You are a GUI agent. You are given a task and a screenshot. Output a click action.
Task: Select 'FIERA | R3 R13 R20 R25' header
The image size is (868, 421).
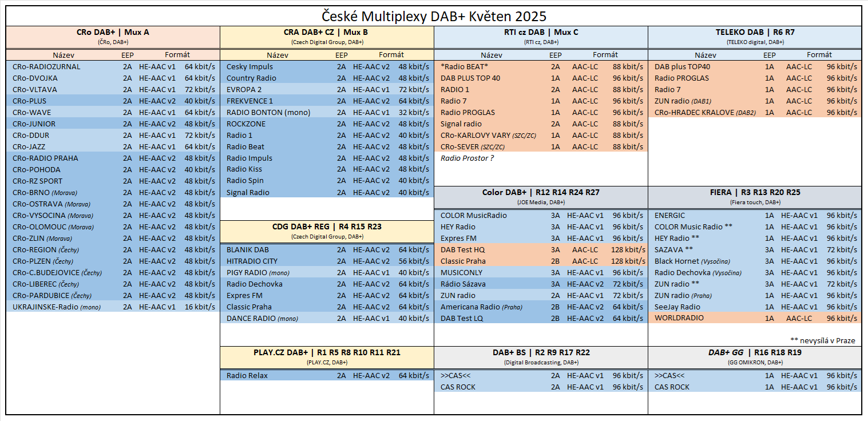point(755,192)
